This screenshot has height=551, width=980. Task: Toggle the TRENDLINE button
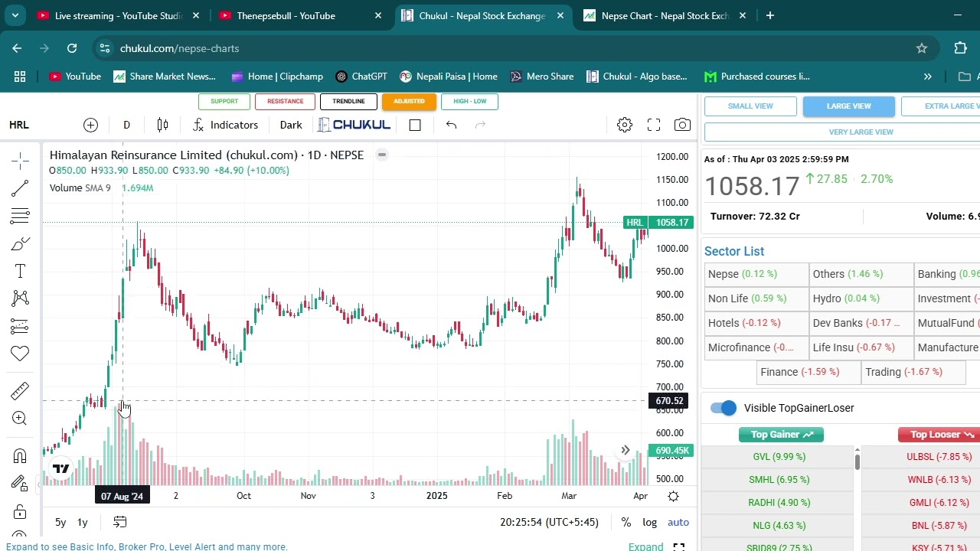(348, 101)
